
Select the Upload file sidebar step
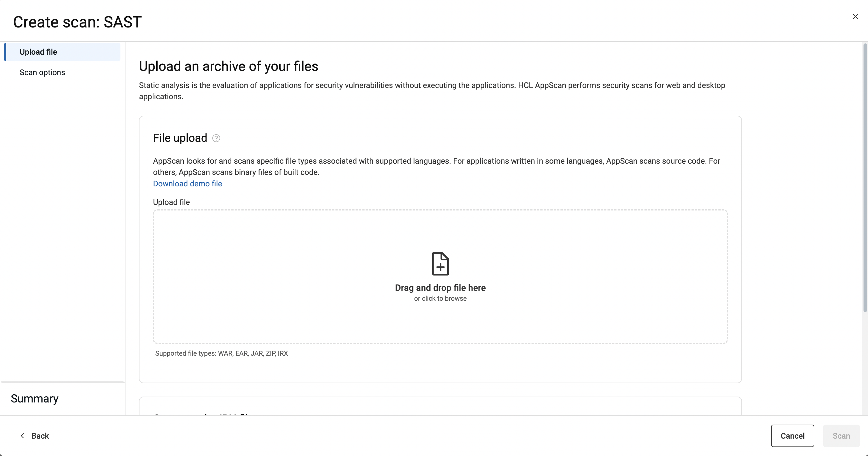pyautogui.click(x=38, y=52)
